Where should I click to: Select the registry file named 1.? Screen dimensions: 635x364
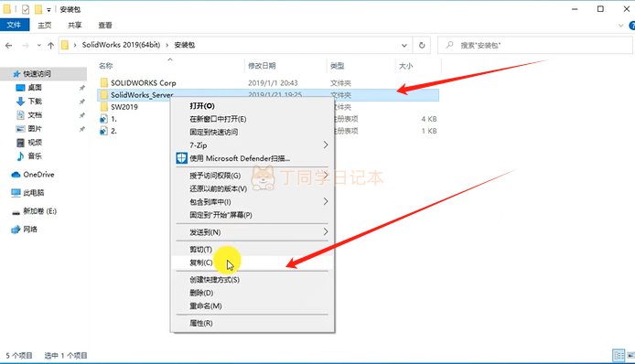113,119
